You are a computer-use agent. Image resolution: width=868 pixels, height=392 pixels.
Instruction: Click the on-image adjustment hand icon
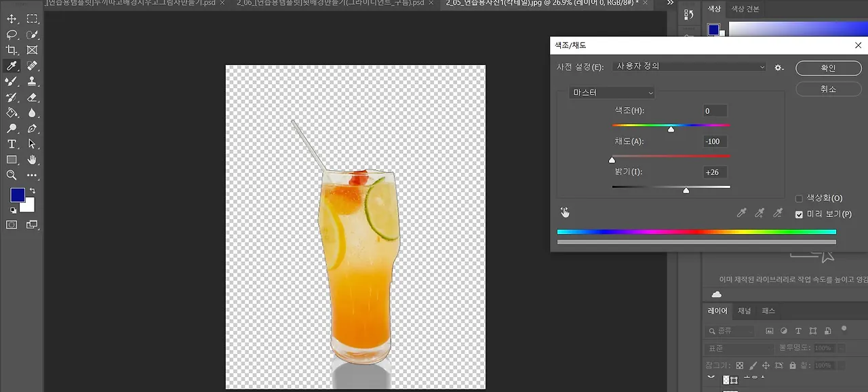565,213
